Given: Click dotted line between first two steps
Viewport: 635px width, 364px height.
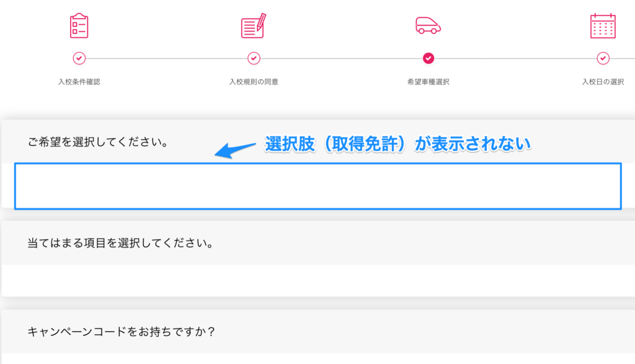Looking at the screenshot, I should [166, 58].
